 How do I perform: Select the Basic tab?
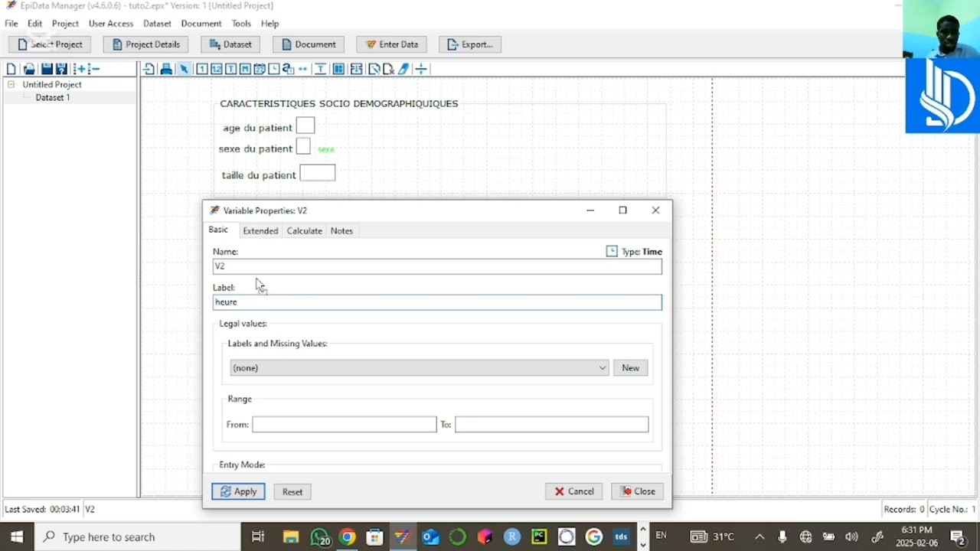[x=218, y=230]
